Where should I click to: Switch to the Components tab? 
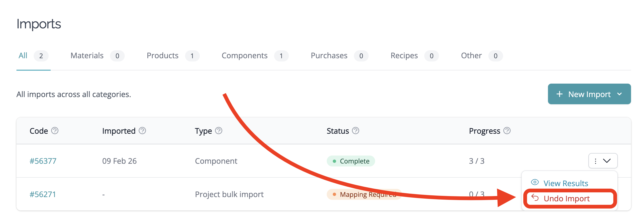255,56
